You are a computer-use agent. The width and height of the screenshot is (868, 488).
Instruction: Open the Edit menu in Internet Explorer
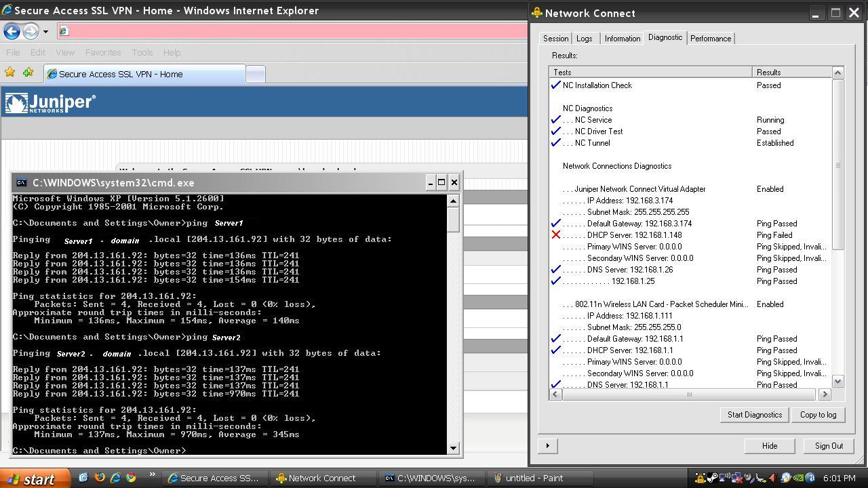click(x=38, y=52)
